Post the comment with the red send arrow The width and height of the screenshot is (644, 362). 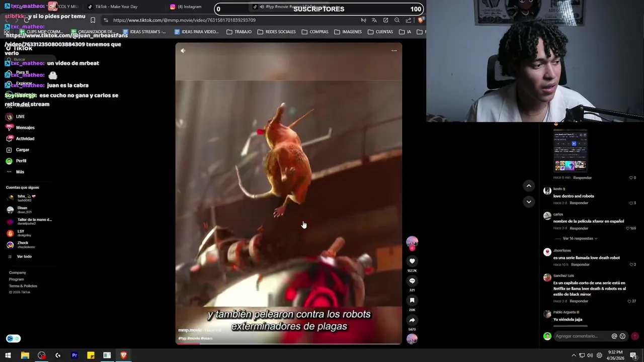[635, 336]
